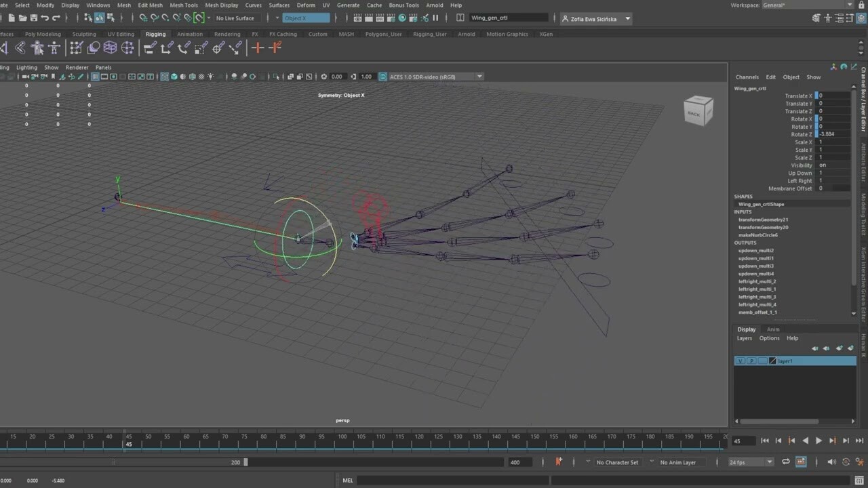Click the Parent Constraint shelf icon
868x488 pixels.
[x=150, y=47]
